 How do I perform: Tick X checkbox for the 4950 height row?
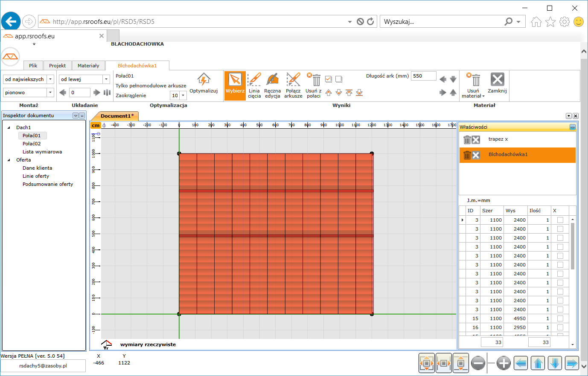tap(560, 318)
